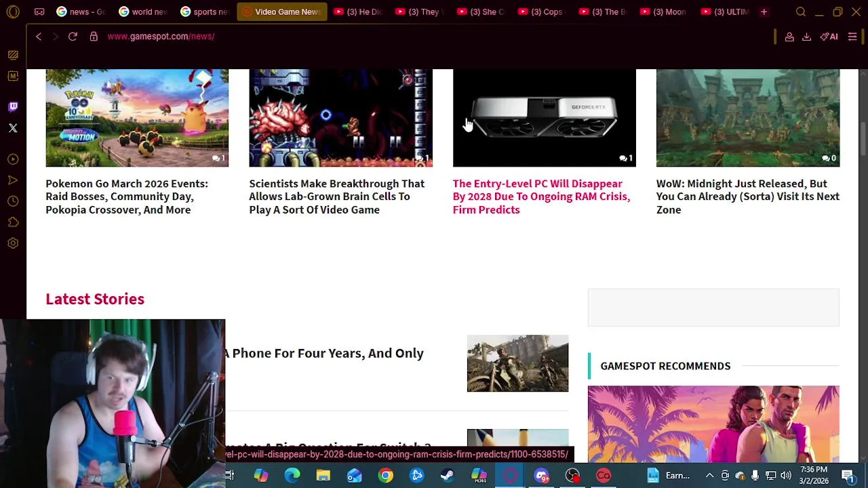Open Outlook from taskbar
The image size is (868, 488).
(355, 476)
